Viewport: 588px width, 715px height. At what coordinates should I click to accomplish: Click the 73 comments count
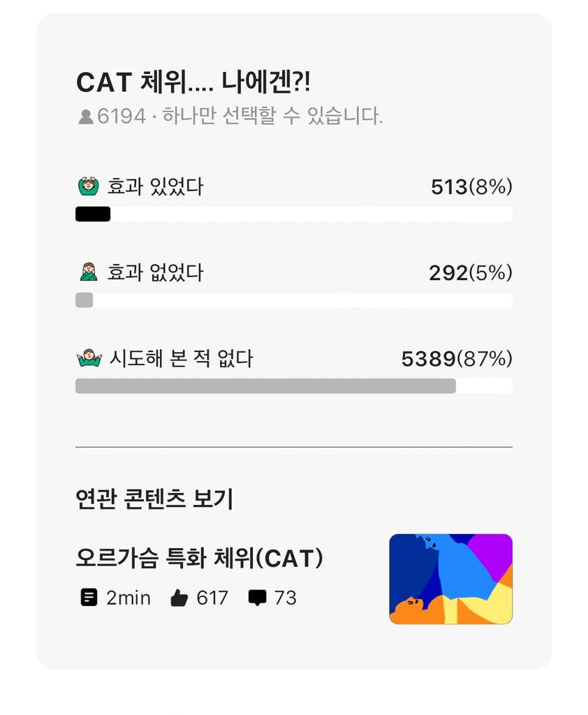tap(285, 598)
